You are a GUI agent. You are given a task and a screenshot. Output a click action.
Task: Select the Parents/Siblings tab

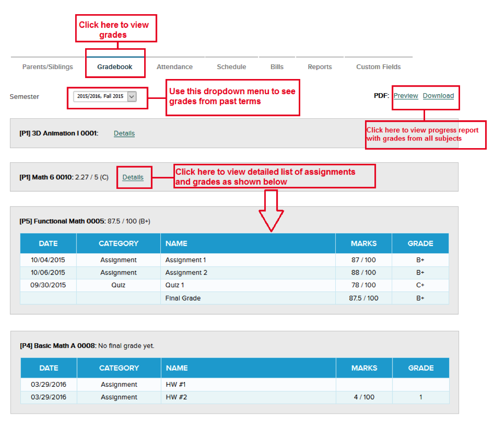47,67
